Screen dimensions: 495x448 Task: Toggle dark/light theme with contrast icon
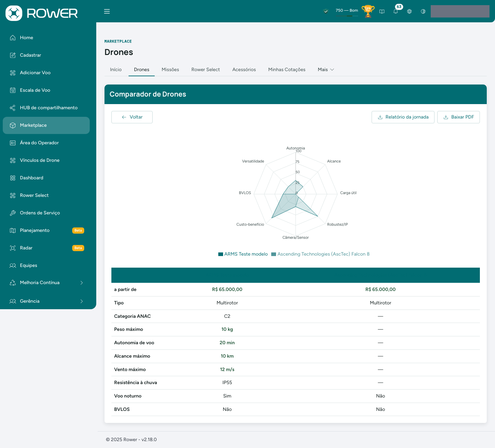tap(423, 11)
